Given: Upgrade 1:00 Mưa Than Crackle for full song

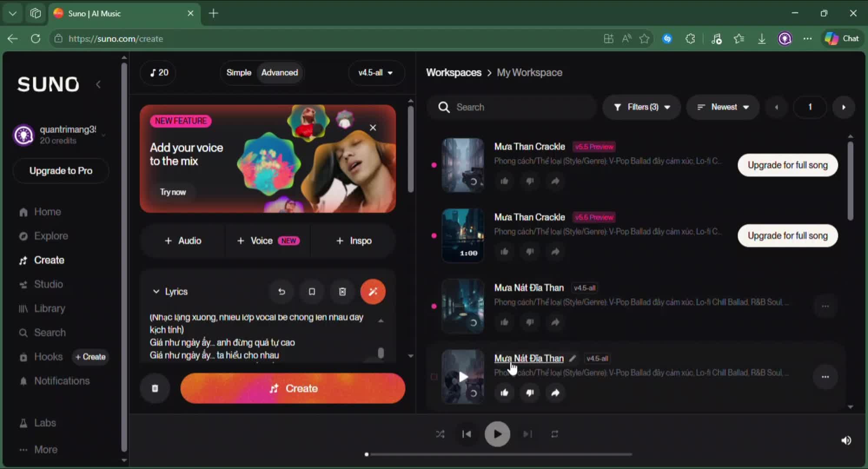Looking at the screenshot, I should point(788,236).
